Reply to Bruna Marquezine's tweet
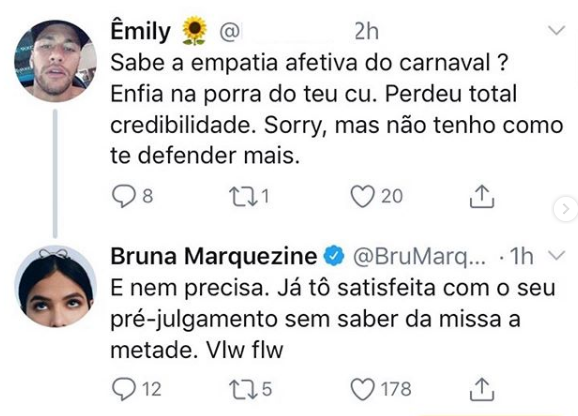 pyautogui.click(x=124, y=389)
